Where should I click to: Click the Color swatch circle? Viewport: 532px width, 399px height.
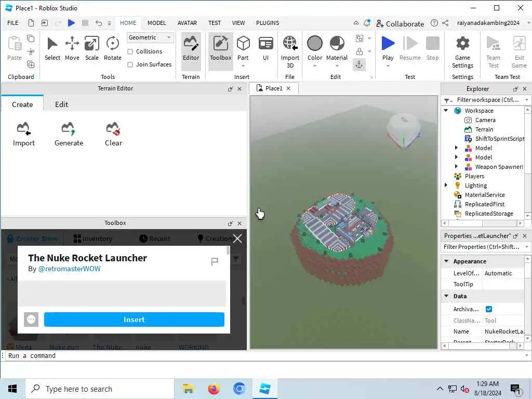tap(314, 44)
